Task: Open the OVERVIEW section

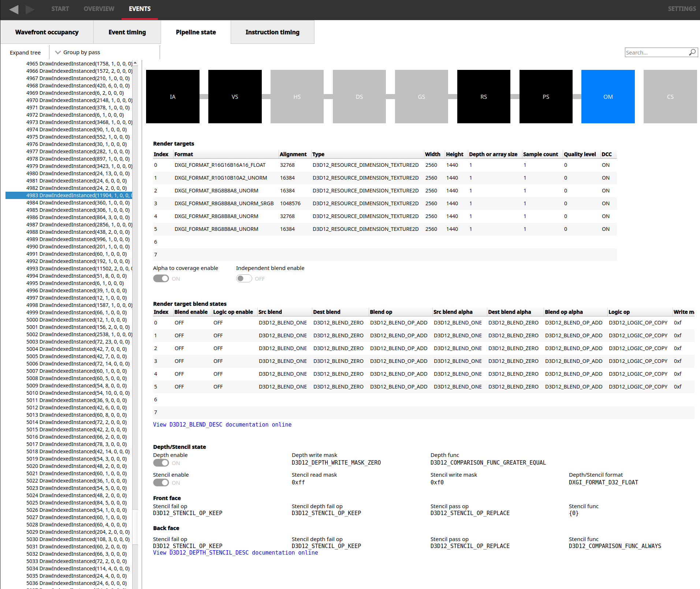Action: [98, 9]
